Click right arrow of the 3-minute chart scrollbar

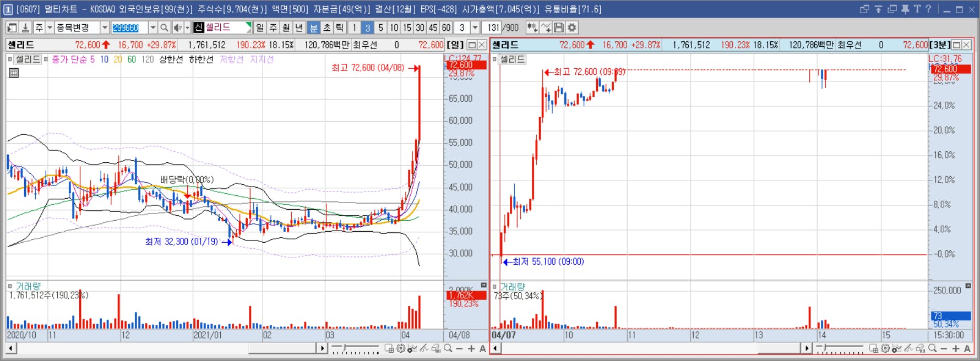807,348
